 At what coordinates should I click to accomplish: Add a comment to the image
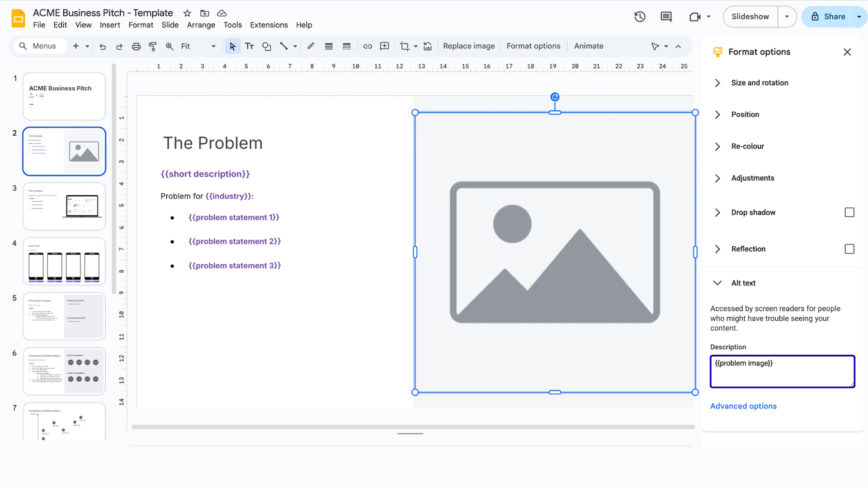click(x=384, y=46)
